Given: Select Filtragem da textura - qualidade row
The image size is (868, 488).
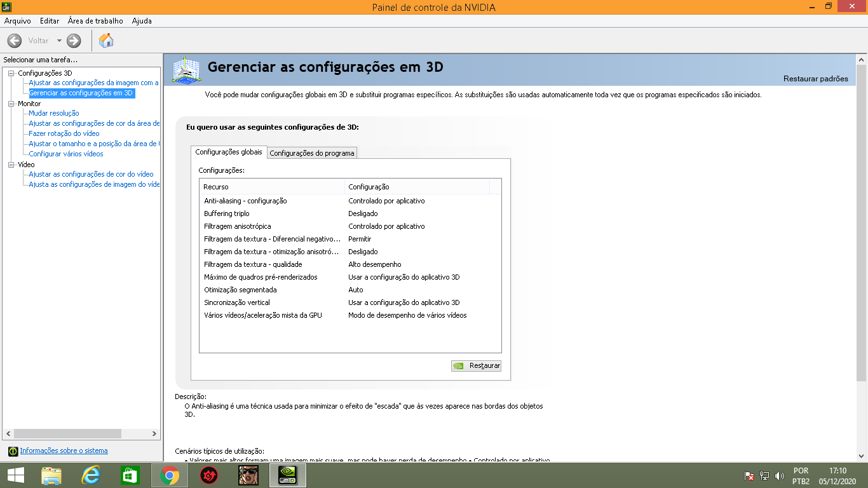Looking at the screenshot, I should [350, 264].
